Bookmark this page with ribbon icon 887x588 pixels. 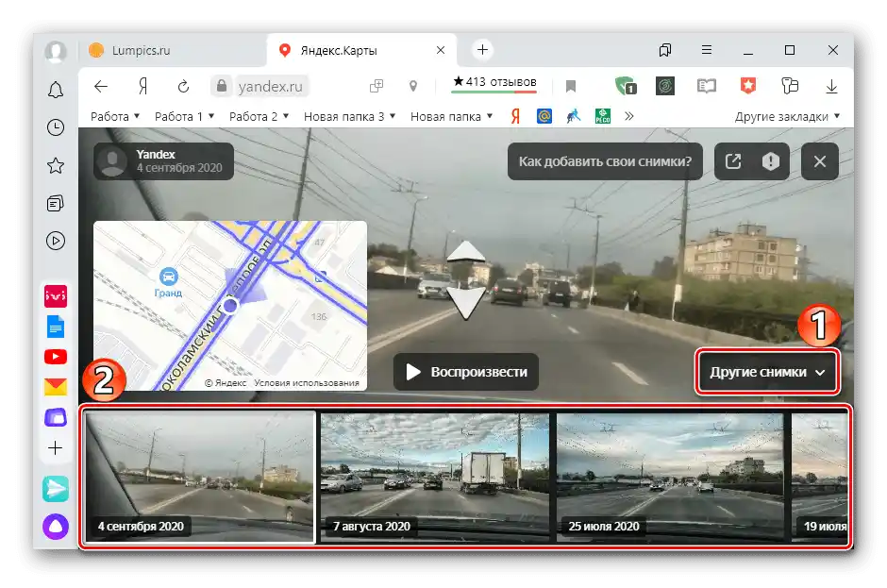tap(571, 86)
